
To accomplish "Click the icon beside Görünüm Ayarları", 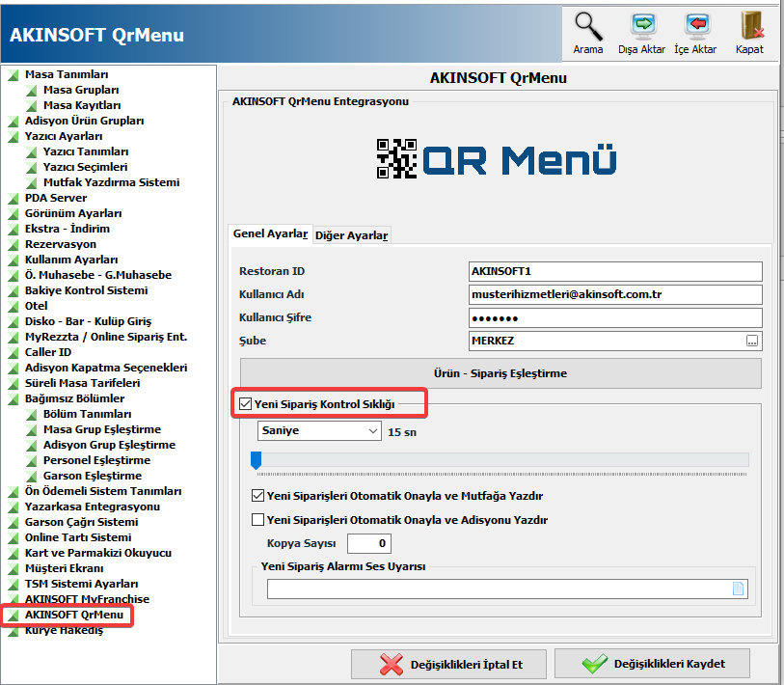I will pyautogui.click(x=14, y=213).
